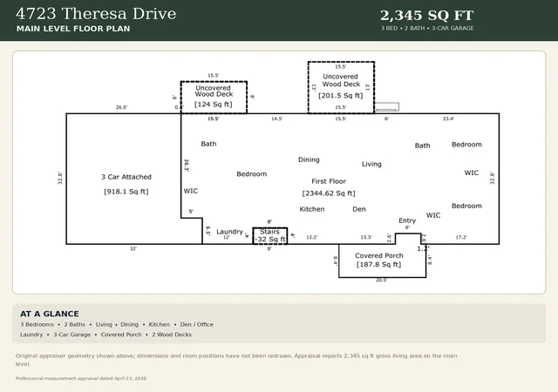The width and height of the screenshot is (558, 392).
Task: Click the "4723 Theresa Drive" title
Action: coord(96,14)
